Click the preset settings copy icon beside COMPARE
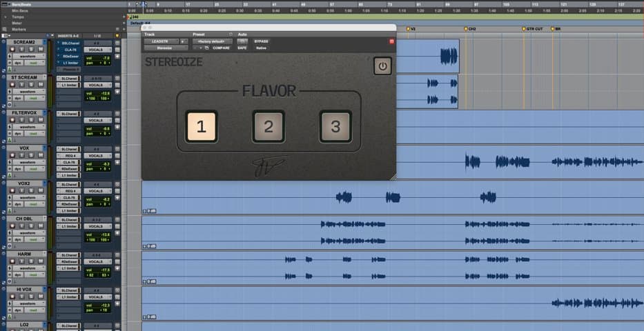The width and height of the screenshot is (644, 331). (x=207, y=48)
